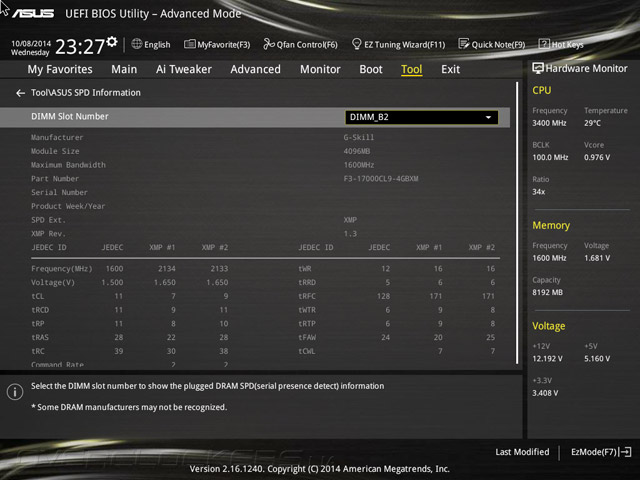This screenshot has height=480, width=640.
Task: Click the globe language icon
Action: click(137, 44)
